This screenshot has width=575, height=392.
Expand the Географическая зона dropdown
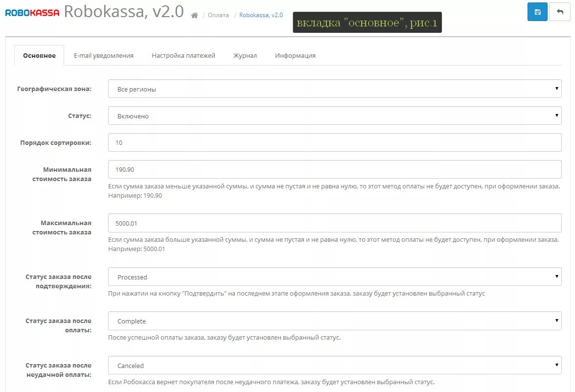coord(335,89)
